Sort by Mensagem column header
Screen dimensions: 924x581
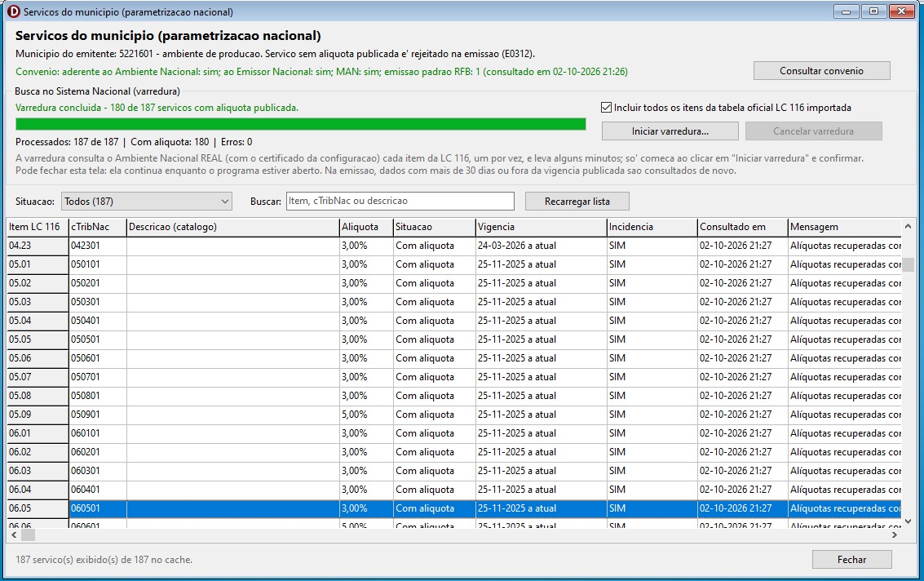tap(844, 227)
